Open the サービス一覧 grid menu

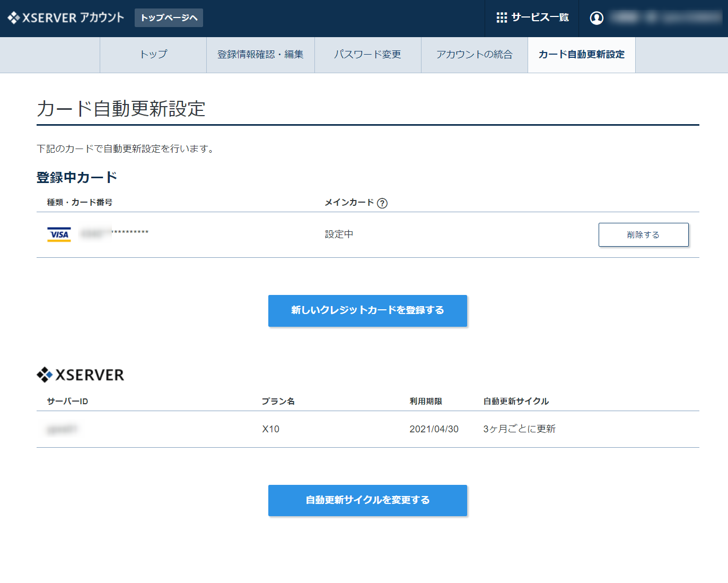pos(532,18)
